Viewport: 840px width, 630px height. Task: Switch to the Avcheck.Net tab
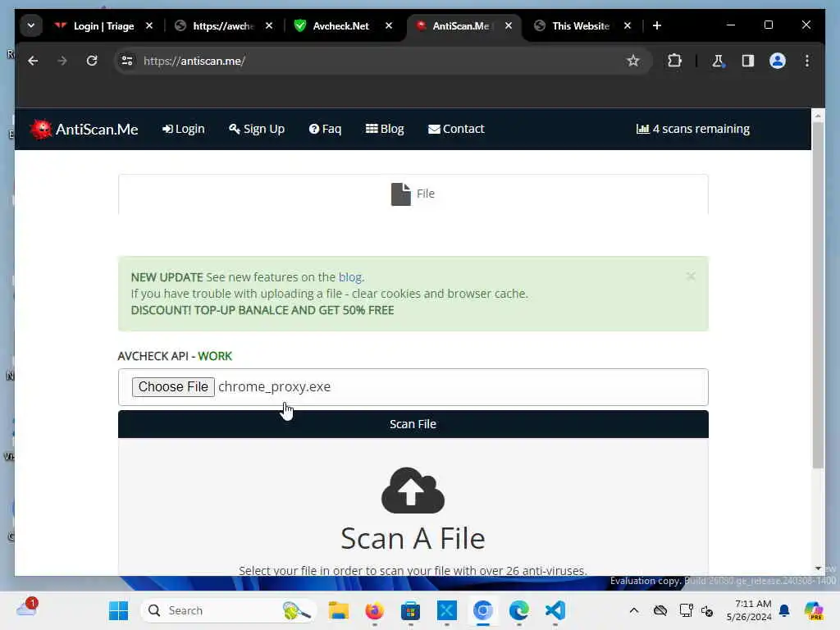coord(340,25)
